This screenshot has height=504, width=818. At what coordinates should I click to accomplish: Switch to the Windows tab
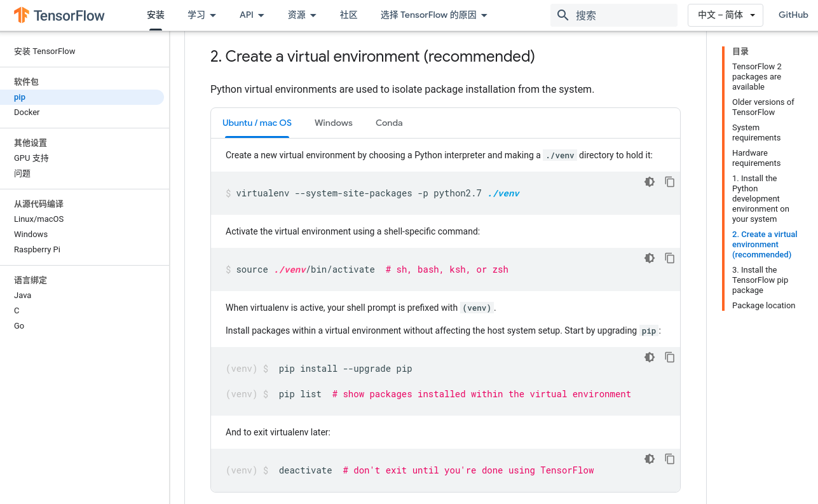[333, 123]
